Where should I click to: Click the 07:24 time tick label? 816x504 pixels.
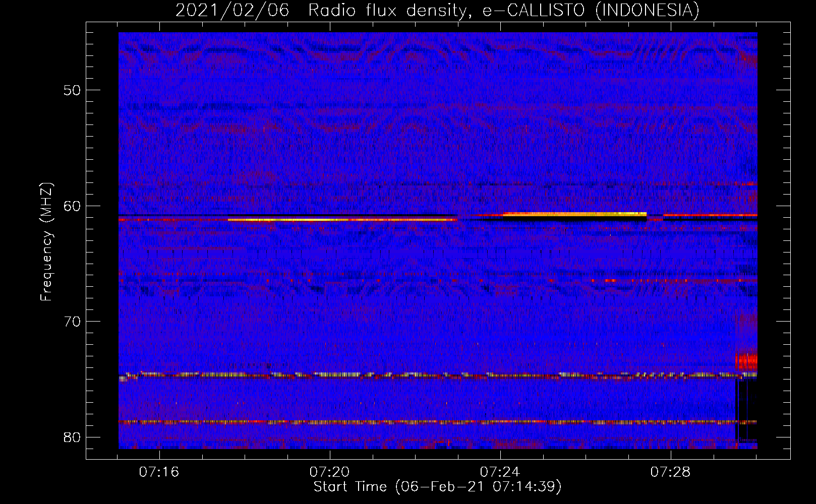pyautogui.click(x=500, y=472)
